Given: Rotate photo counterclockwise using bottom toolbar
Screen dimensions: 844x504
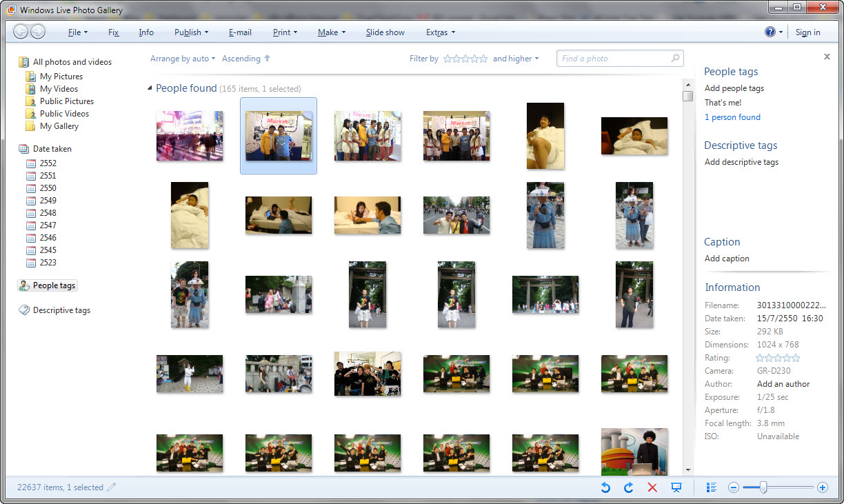Looking at the screenshot, I should (605, 487).
